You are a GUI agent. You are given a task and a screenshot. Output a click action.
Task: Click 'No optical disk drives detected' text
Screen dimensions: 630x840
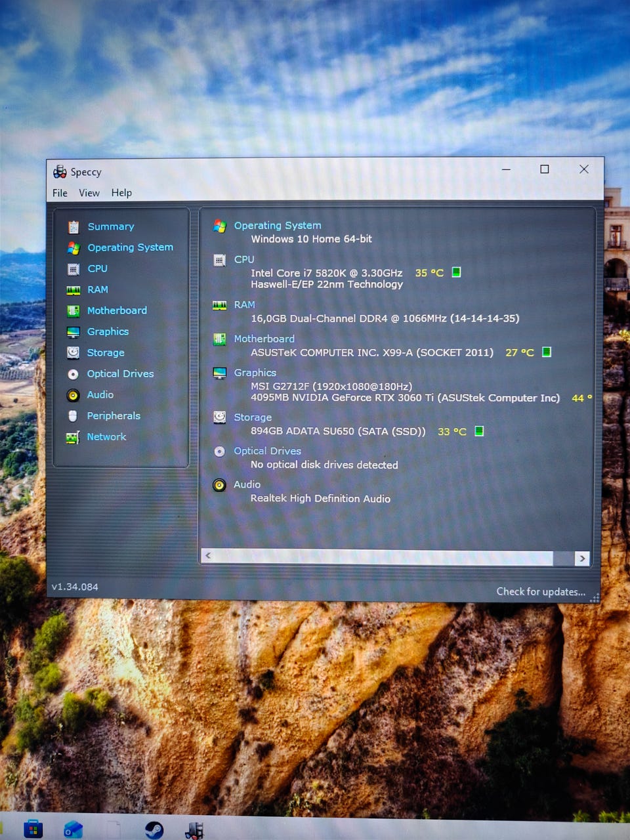pos(324,465)
